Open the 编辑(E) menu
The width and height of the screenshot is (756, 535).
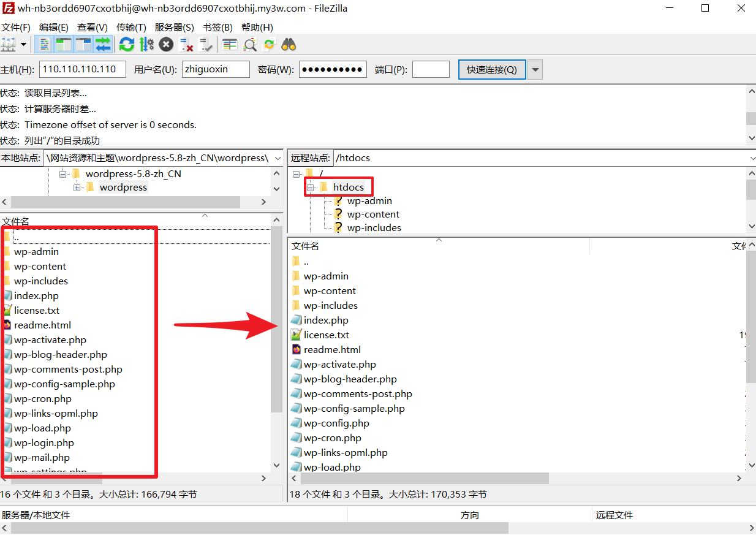coord(54,28)
